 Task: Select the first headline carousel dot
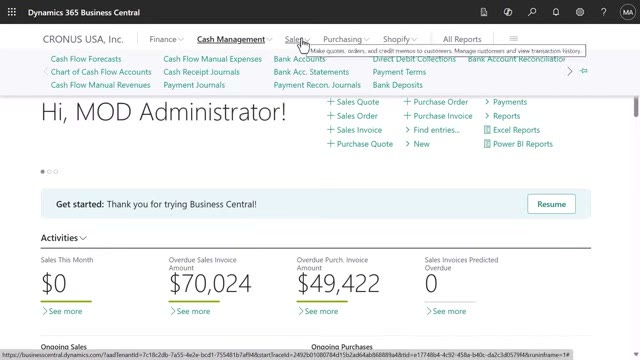[42, 171]
